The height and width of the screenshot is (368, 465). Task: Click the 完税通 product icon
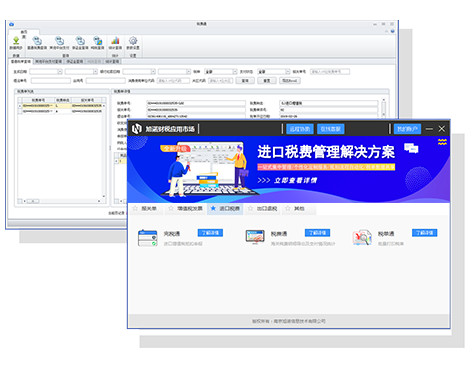pos(147,238)
